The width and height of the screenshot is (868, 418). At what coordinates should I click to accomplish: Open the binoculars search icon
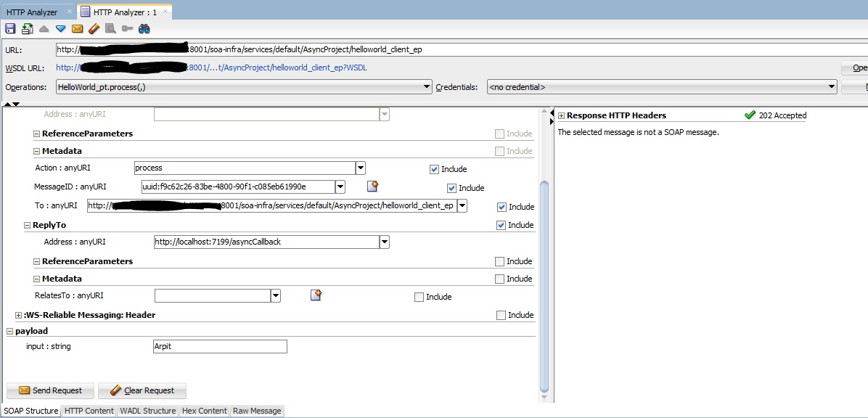pyautogui.click(x=143, y=28)
